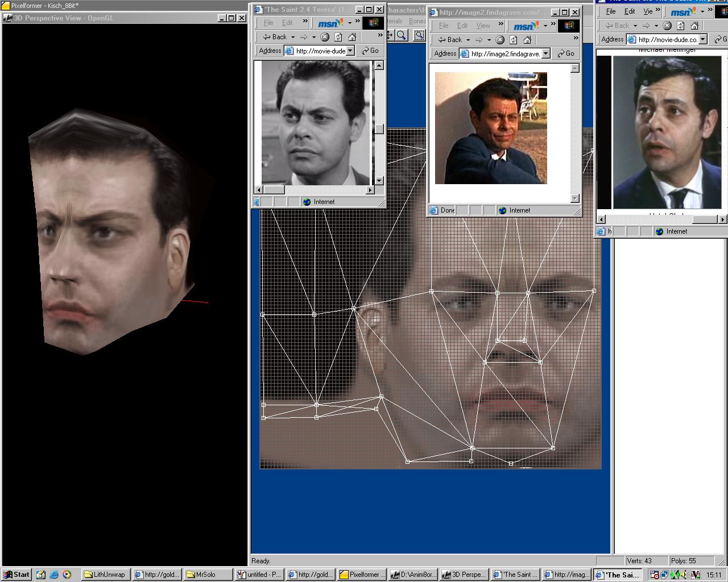Open address dropdown in rightmost movie-dude window
Image resolution: width=728 pixels, height=582 pixels.
[703, 39]
